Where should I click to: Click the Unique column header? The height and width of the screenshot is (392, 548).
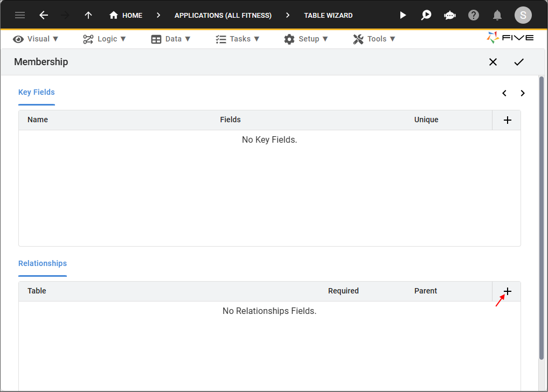426,120
